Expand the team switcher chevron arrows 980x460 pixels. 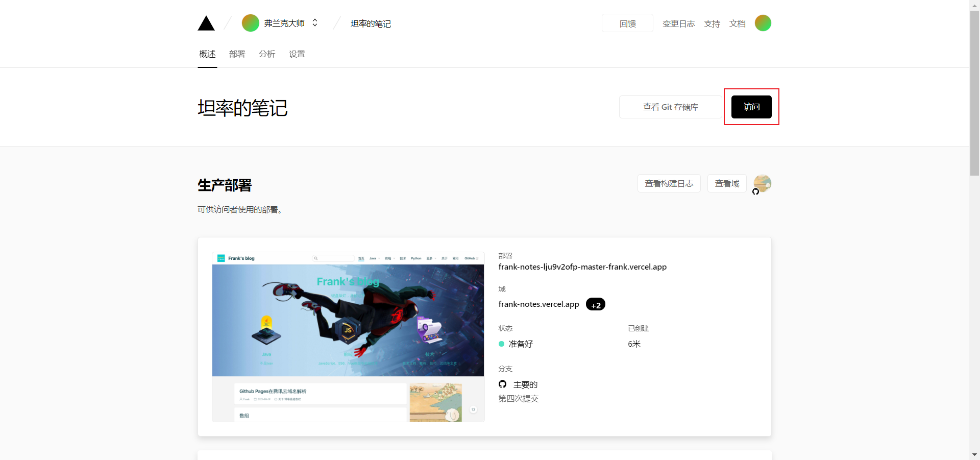tap(315, 23)
